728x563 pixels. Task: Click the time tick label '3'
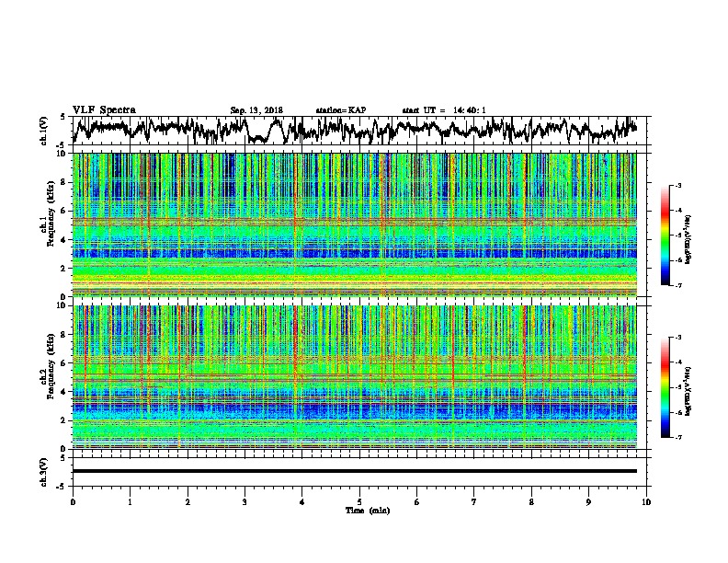245,502
